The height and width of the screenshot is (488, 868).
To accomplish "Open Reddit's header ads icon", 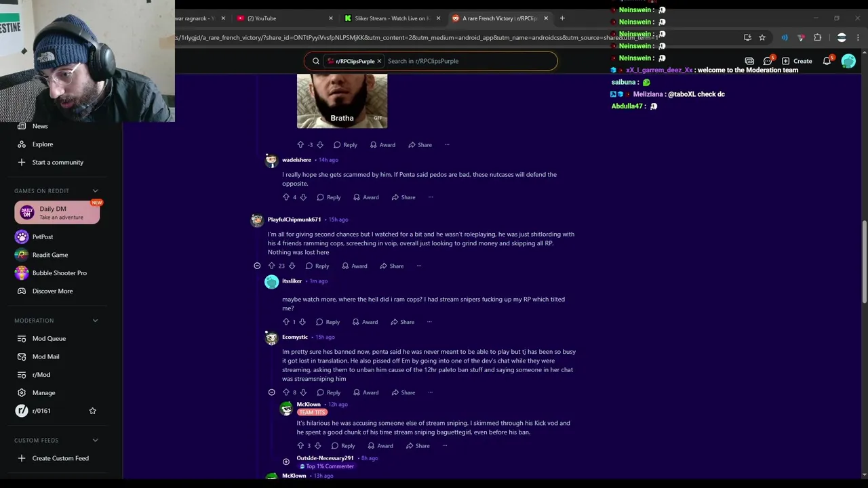I will coord(749,61).
